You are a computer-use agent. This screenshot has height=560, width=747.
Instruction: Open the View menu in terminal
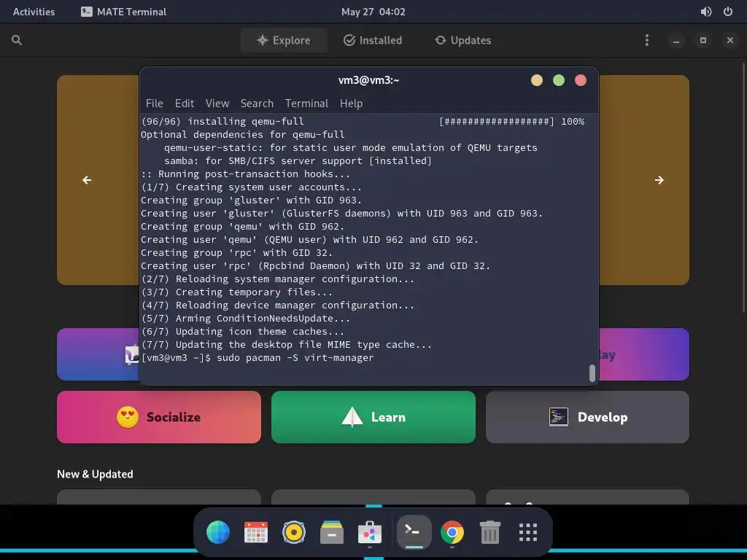217,104
